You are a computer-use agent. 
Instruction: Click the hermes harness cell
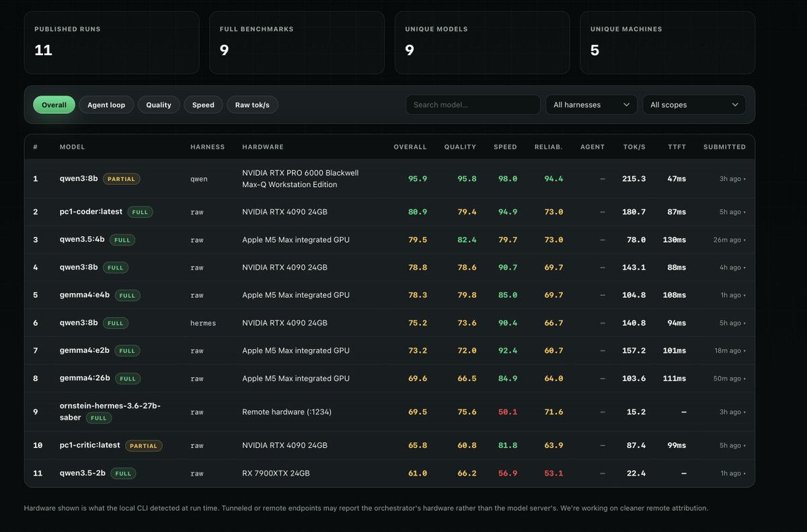coord(203,323)
